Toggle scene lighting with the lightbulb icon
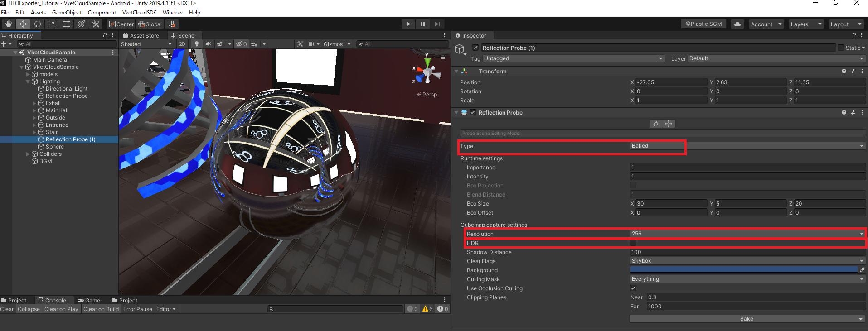 (x=197, y=44)
